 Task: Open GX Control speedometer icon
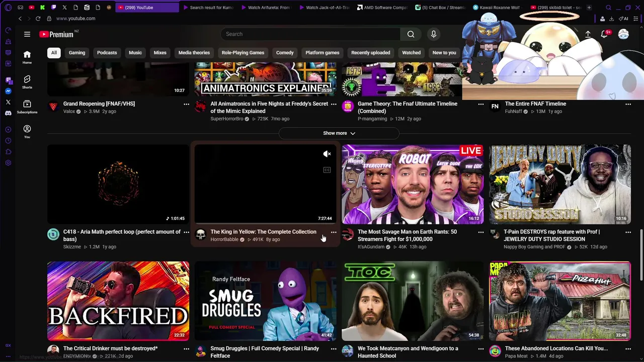8,30
